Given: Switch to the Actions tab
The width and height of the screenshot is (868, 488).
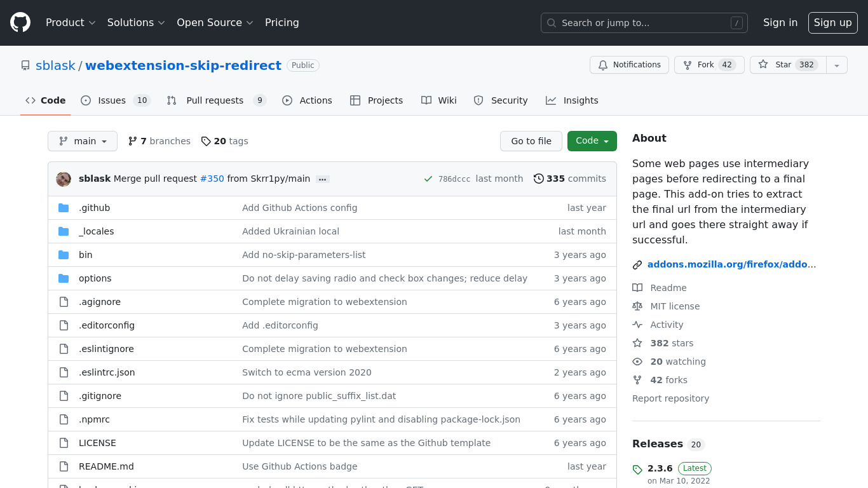Looking at the screenshot, I should tap(307, 100).
